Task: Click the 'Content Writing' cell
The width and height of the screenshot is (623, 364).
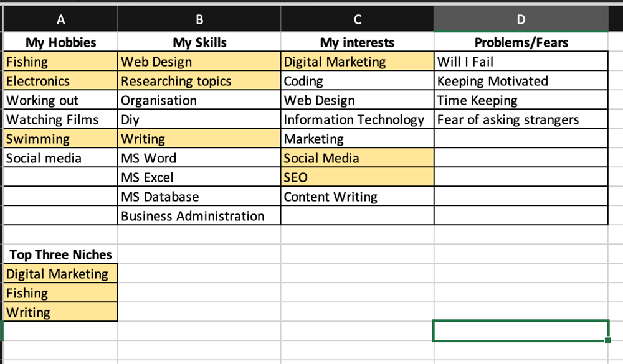Action: (357, 197)
